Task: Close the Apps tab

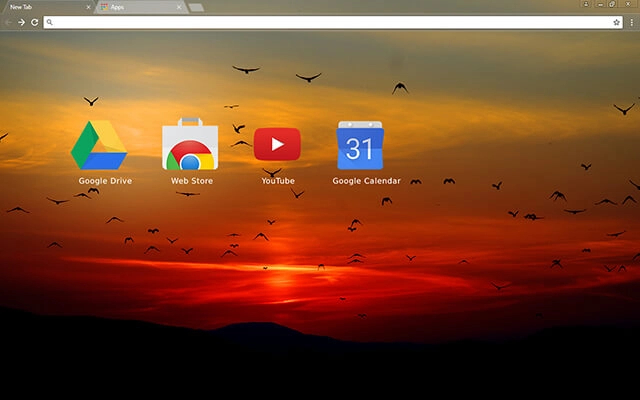Action: 179,7
